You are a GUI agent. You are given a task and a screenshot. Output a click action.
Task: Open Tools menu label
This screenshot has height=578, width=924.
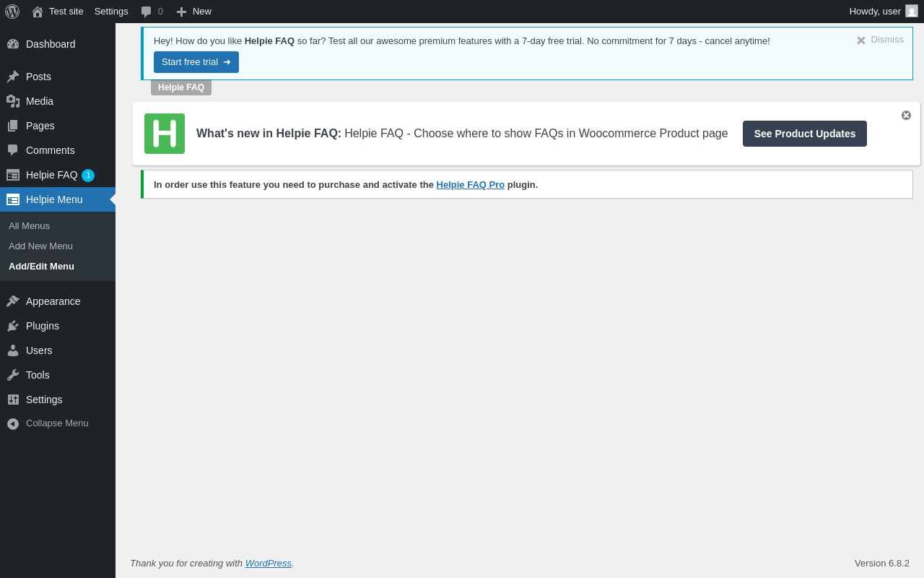pyautogui.click(x=38, y=375)
